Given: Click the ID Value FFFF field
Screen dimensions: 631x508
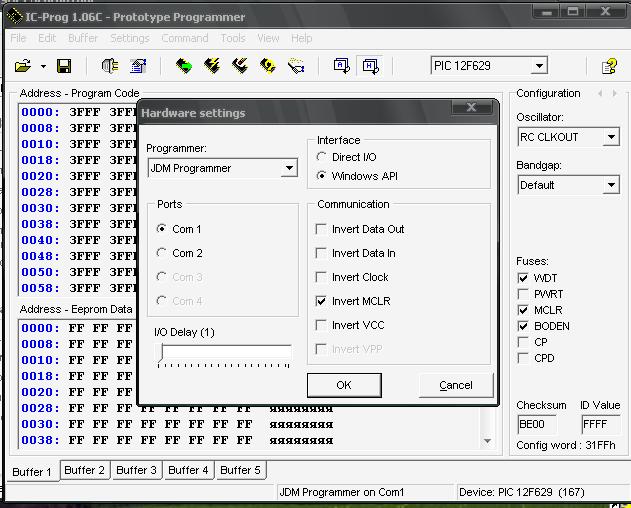Looking at the screenshot, I should [600, 424].
